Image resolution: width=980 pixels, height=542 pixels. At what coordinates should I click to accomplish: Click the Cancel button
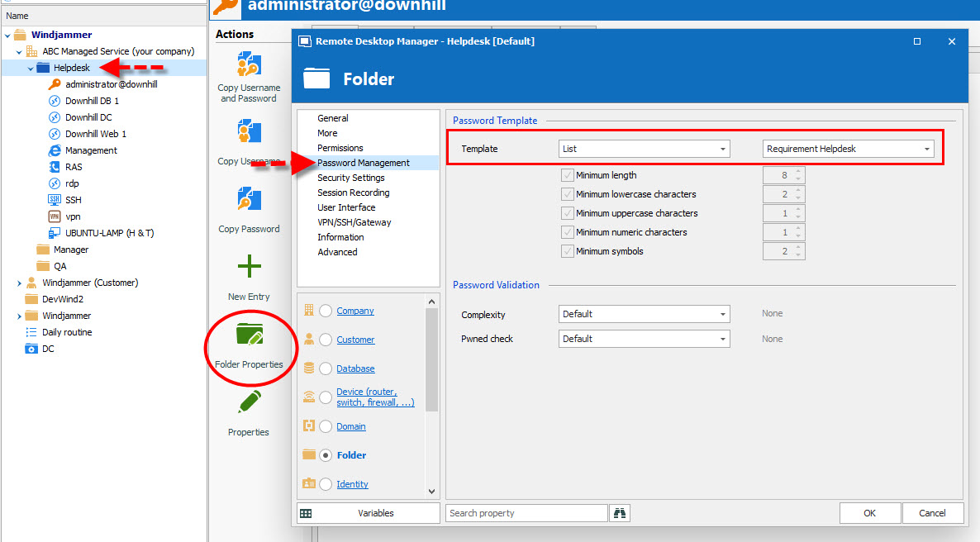tap(932, 513)
